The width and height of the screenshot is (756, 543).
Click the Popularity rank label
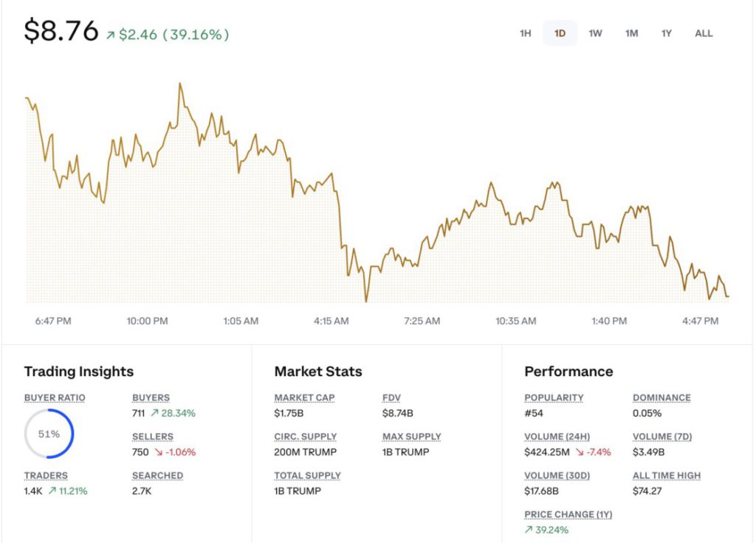[x=554, y=397]
